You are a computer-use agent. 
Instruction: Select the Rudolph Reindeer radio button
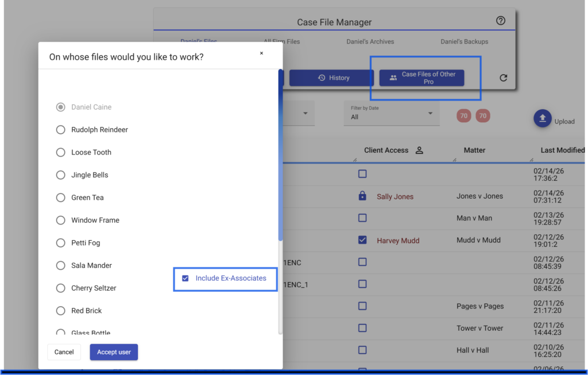coord(61,130)
